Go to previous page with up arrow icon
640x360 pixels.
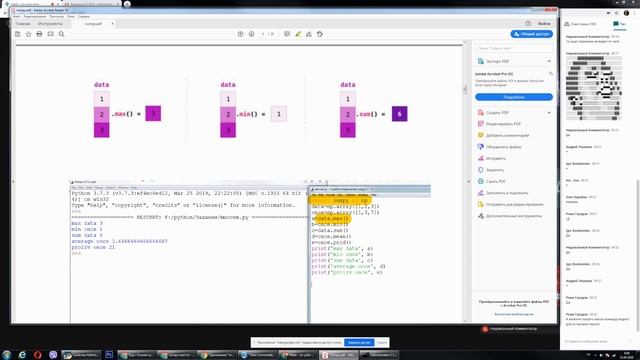point(240,34)
